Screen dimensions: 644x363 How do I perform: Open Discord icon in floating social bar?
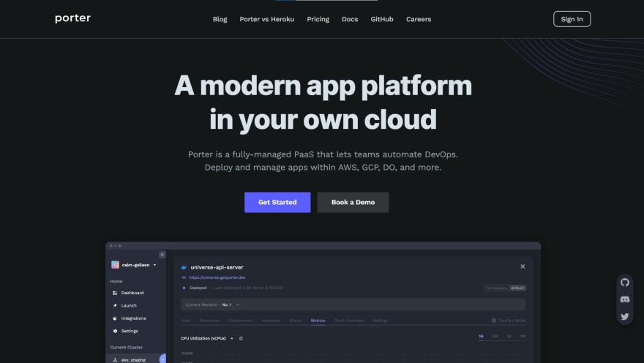click(625, 299)
